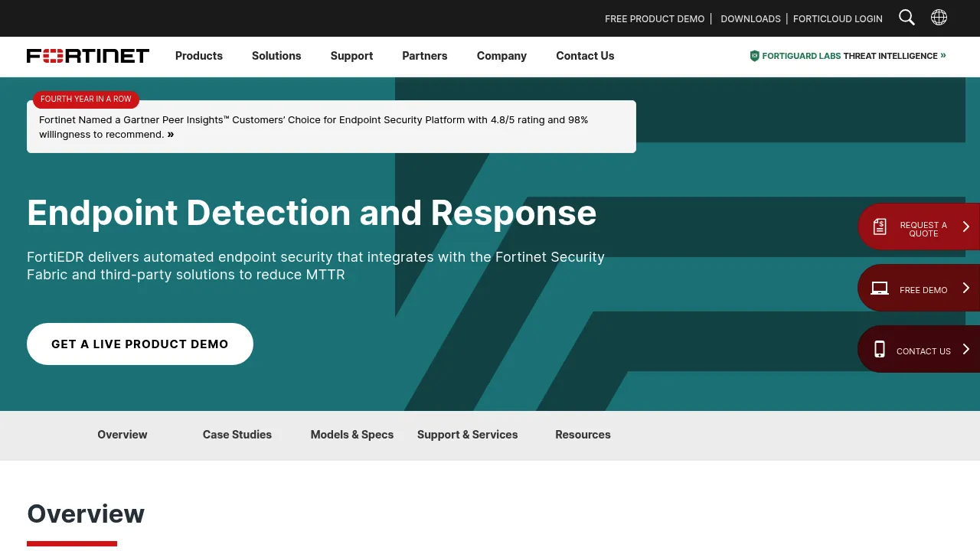Open FortiGuard Labs Threat Intelligence link

(848, 56)
